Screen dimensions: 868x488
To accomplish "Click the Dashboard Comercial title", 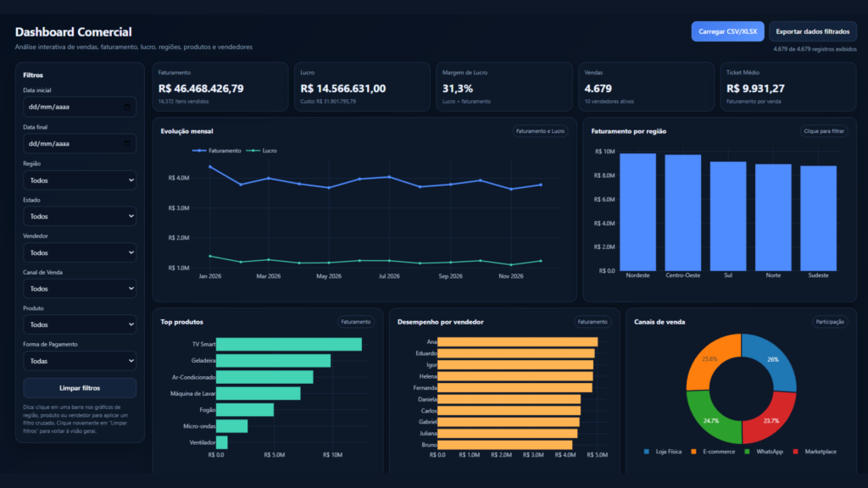I will (74, 32).
